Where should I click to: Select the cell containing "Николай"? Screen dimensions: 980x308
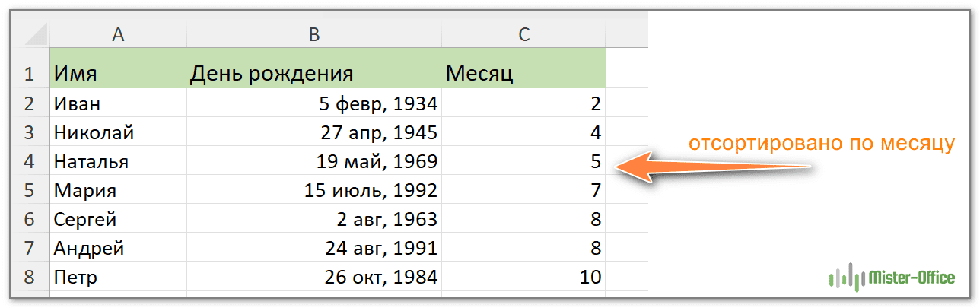118,133
